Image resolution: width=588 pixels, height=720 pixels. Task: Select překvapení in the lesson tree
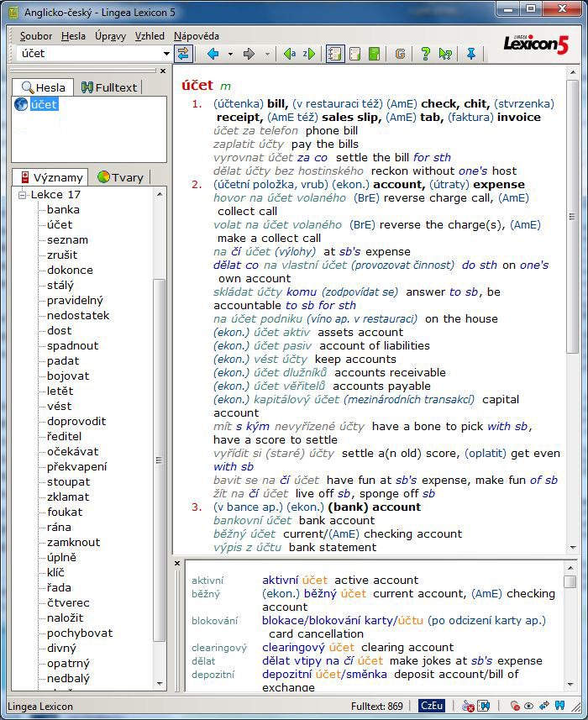click(x=76, y=466)
